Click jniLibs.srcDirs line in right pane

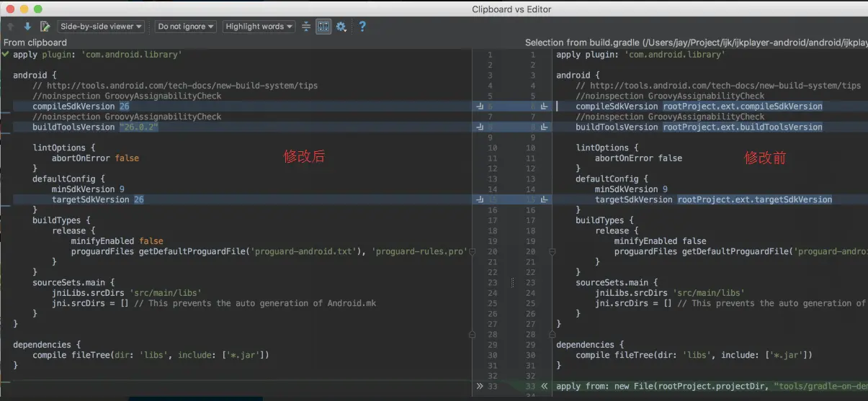pos(669,293)
